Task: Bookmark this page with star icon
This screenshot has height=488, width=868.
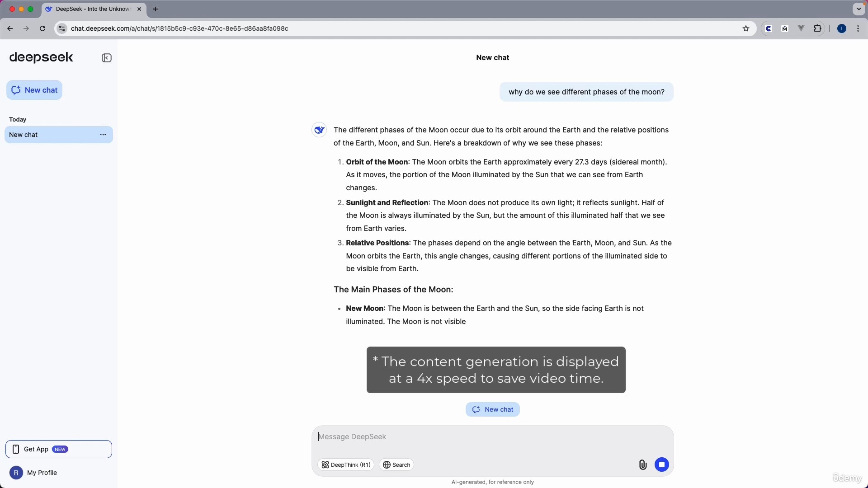Action: tap(746, 28)
